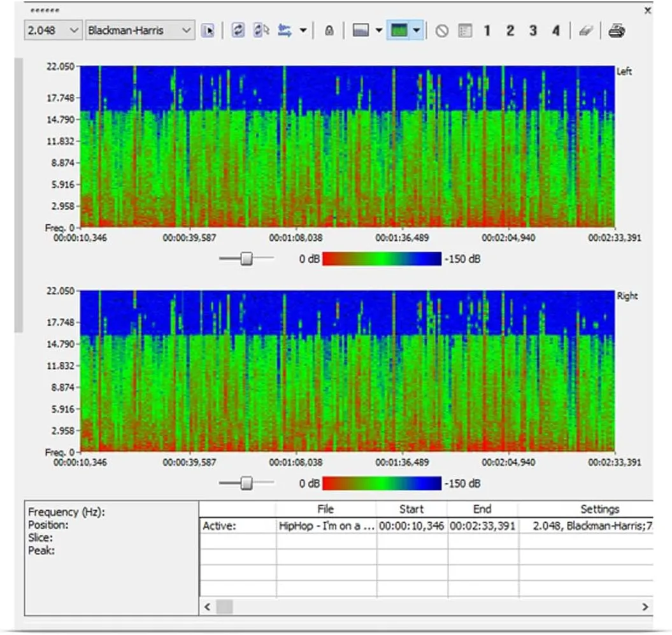This screenshot has height=635, width=672.
Task: Select snapshot button 4
Action: pos(555,30)
